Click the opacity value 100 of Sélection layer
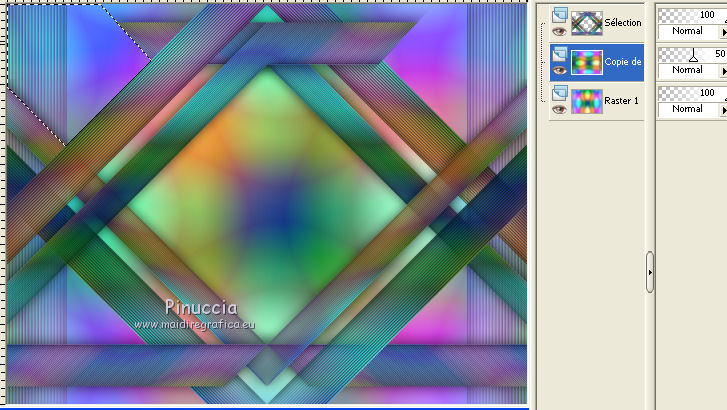The height and width of the screenshot is (410, 727). 707,14
